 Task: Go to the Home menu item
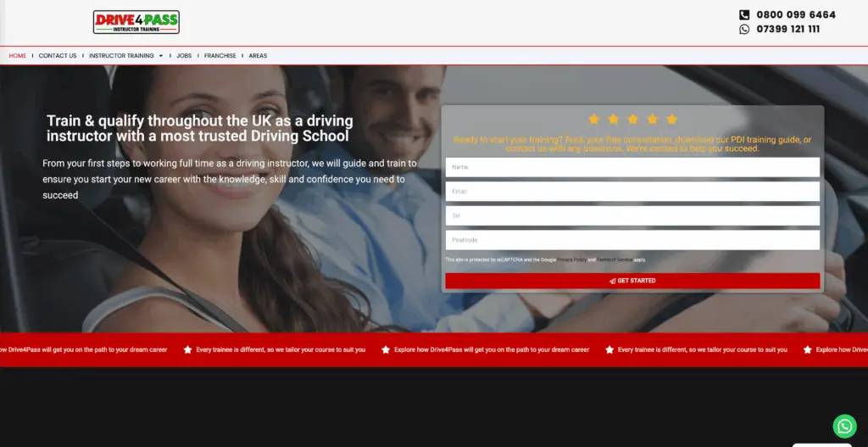coord(17,56)
